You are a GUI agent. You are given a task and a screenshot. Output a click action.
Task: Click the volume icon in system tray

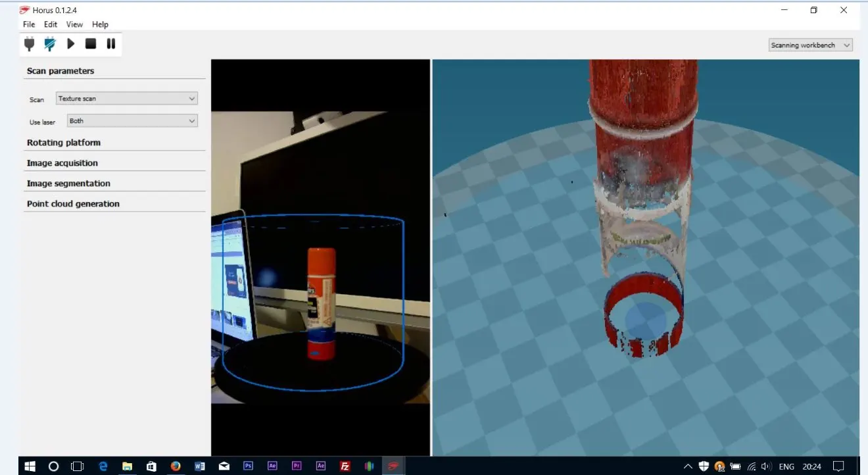[766, 466]
